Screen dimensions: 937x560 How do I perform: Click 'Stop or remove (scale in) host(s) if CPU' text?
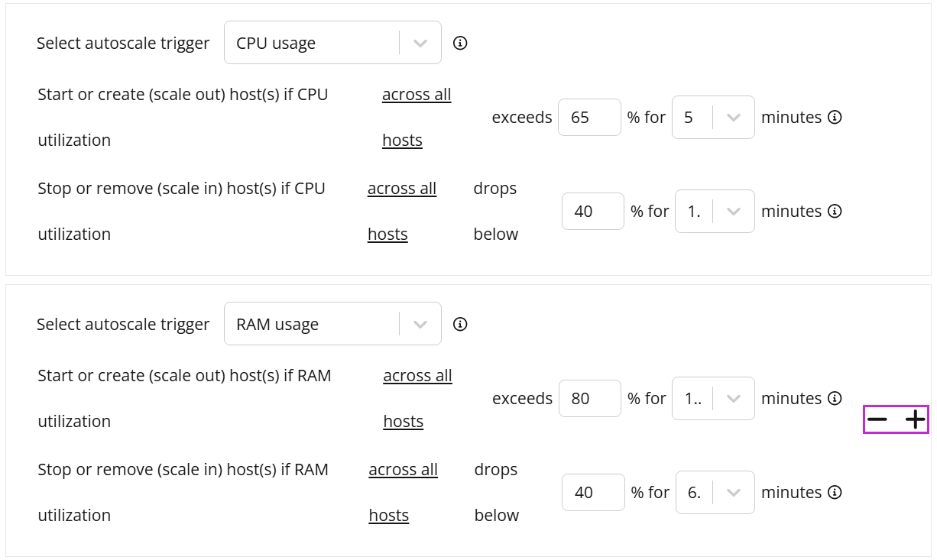point(181,189)
